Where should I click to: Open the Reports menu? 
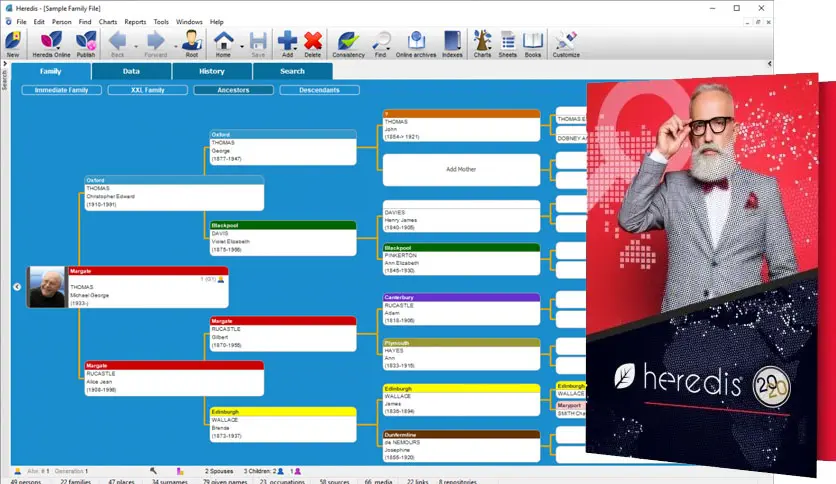[x=135, y=21]
